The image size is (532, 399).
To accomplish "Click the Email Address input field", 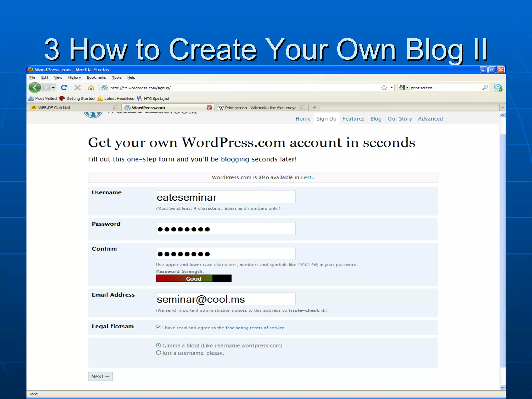I will point(226,299).
